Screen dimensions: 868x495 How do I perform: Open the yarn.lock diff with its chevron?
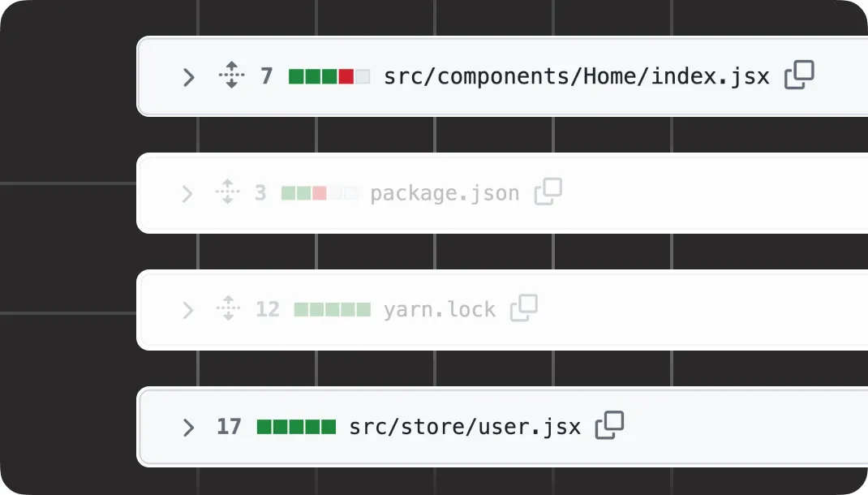pos(187,310)
